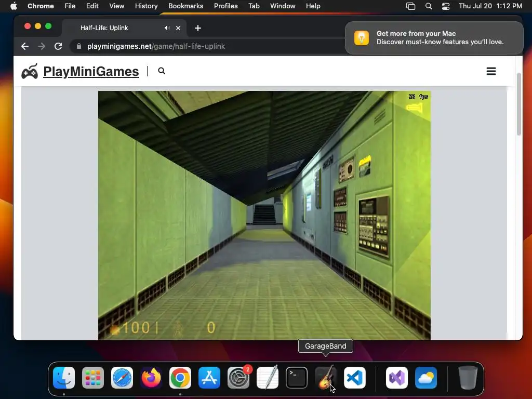Open the History menu
The width and height of the screenshot is (532, 399).
tap(146, 6)
